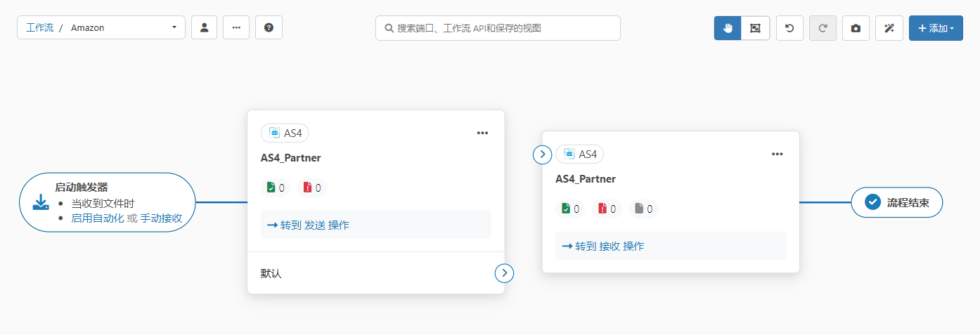Click the search ports and workflows field

pyautogui.click(x=498, y=28)
